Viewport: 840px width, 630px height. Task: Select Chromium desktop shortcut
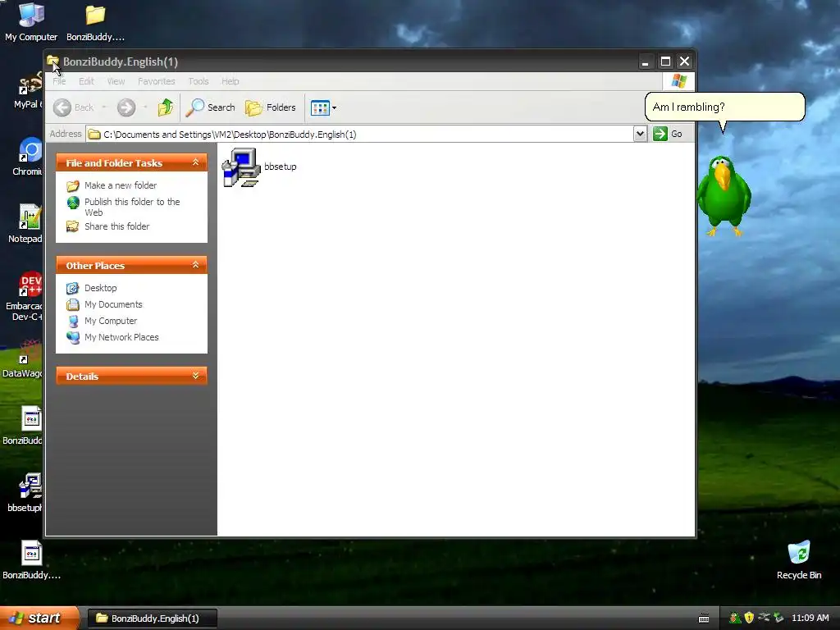pyautogui.click(x=27, y=157)
